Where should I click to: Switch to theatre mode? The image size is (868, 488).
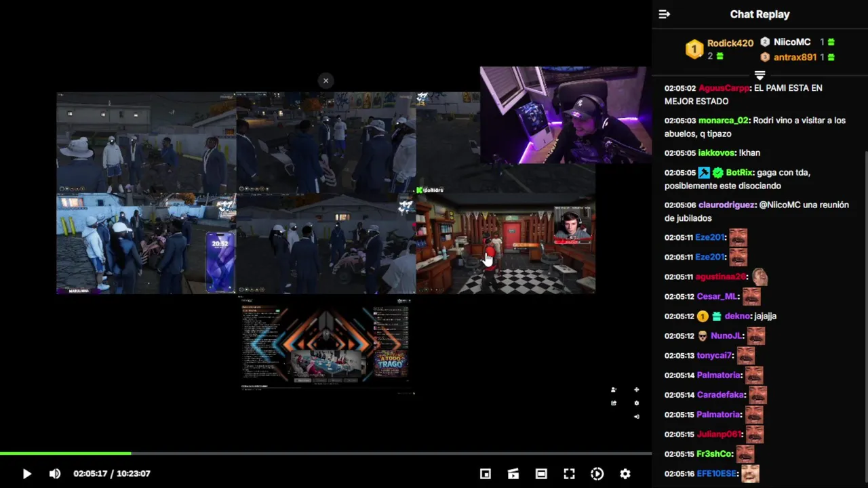click(x=541, y=474)
